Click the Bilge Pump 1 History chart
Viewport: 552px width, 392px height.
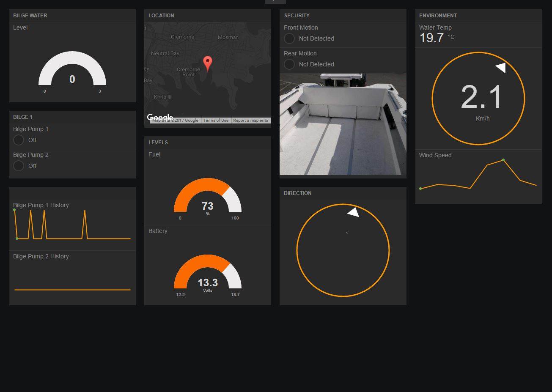(x=72, y=225)
